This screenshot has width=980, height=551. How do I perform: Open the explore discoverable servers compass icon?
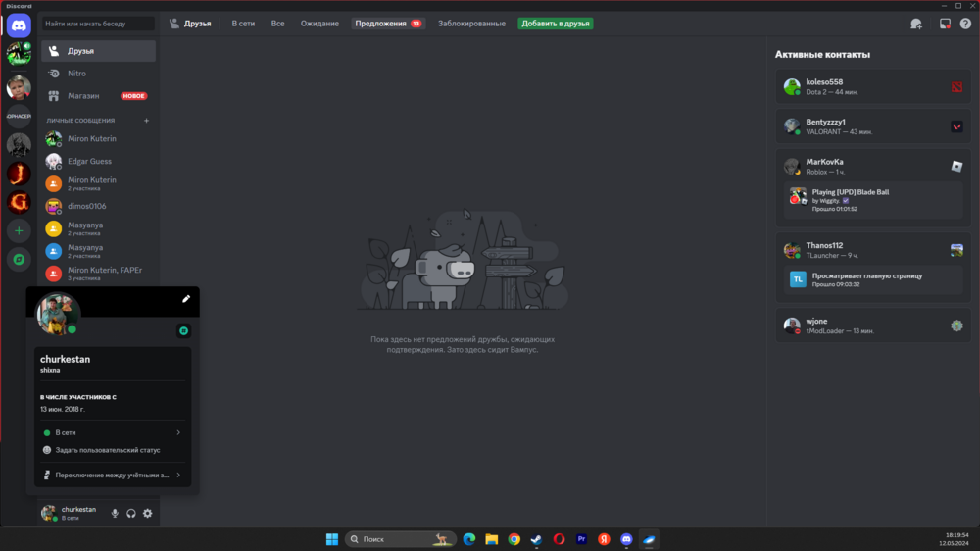click(x=19, y=260)
